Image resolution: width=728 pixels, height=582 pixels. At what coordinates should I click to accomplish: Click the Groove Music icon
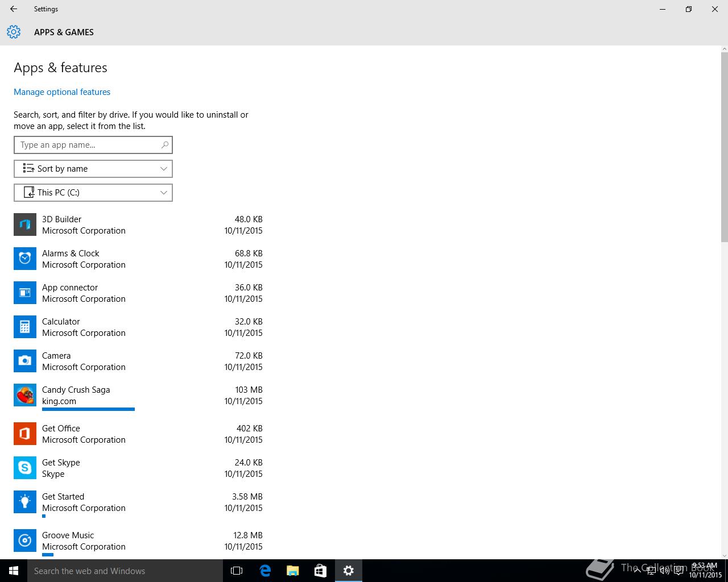point(25,541)
